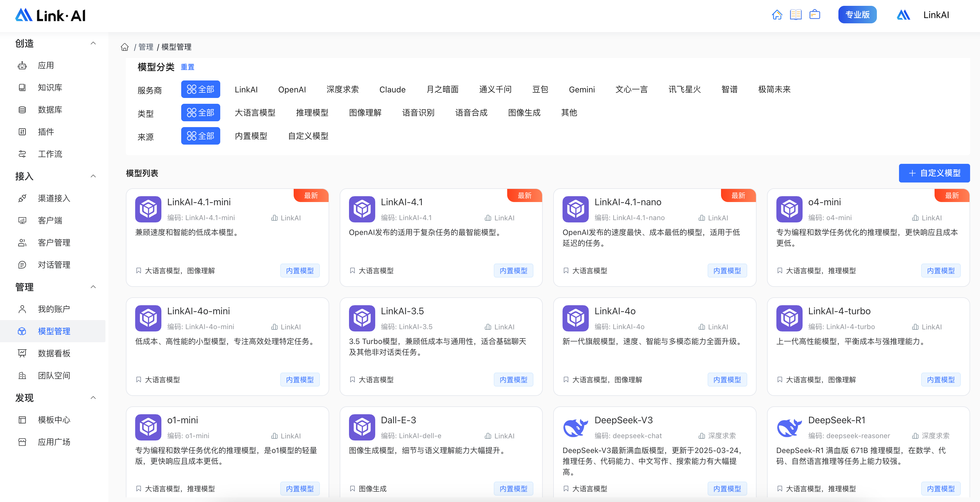Click the 客户管理 people icon
This screenshot has width=980, height=502.
[22, 243]
